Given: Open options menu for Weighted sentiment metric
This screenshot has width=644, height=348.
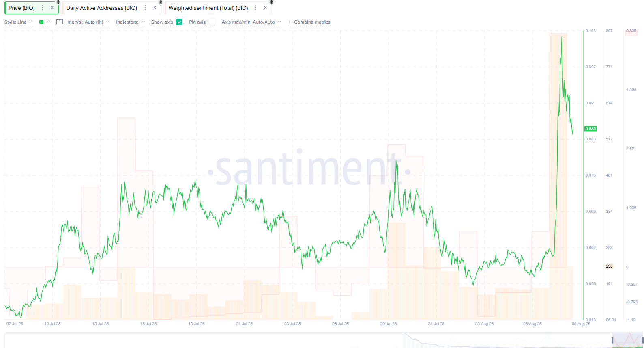Looking at the screenshot, I should [x=256, y=8].
